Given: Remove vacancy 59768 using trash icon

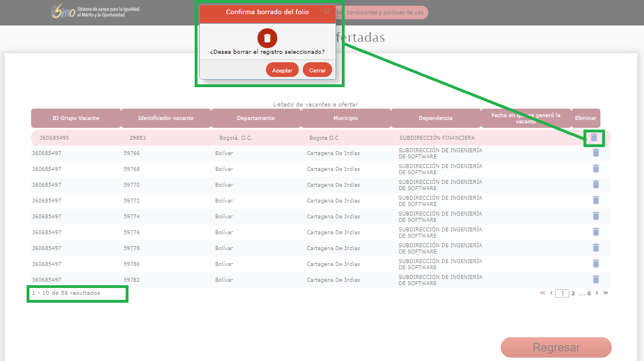Looking at the screenshot, I should [595, 169].
